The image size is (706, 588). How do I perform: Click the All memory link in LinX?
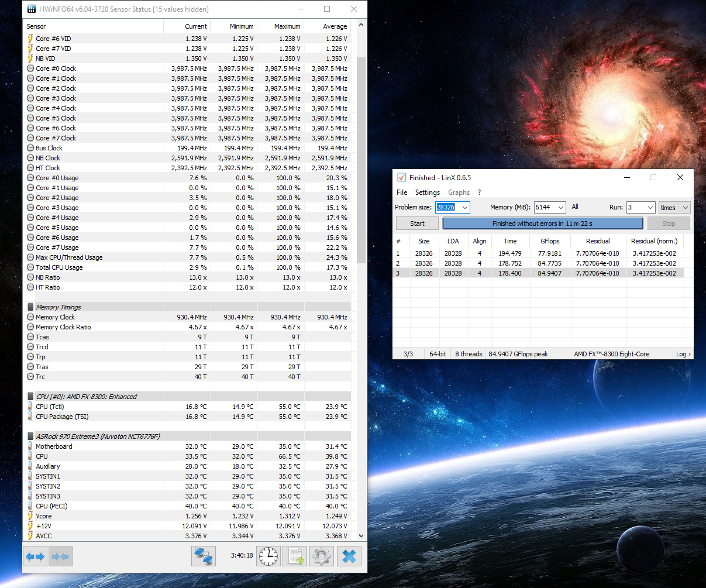(575, 207)
